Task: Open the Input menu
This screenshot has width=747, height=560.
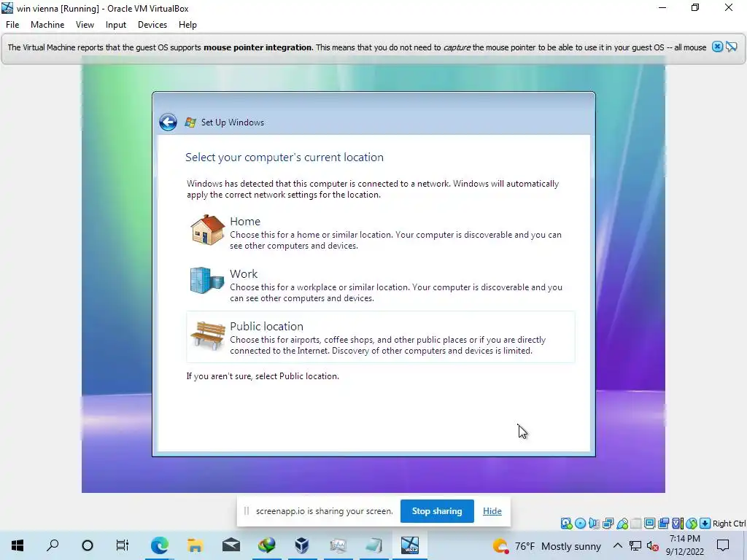Action: tap(116, 25)
